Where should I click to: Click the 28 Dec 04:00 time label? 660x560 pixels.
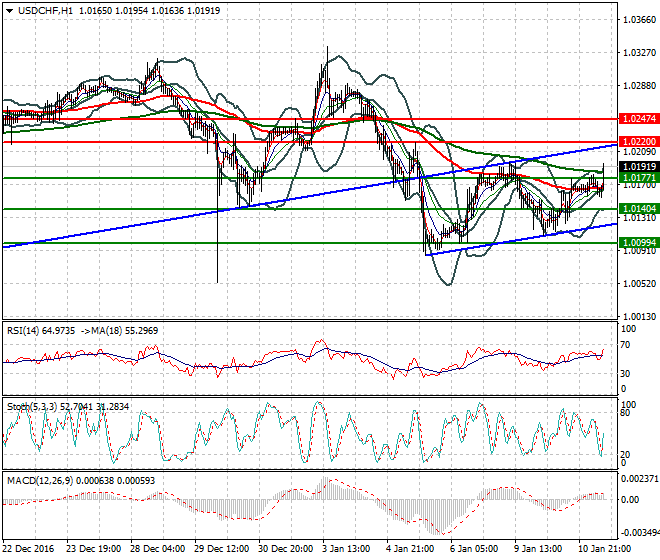[158, 549]
